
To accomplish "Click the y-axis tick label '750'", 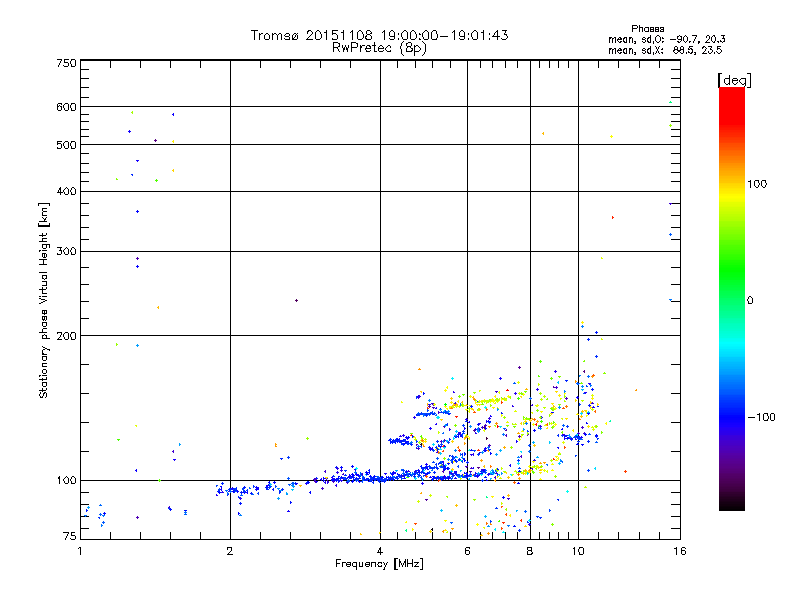I will [x=66, y=63].
